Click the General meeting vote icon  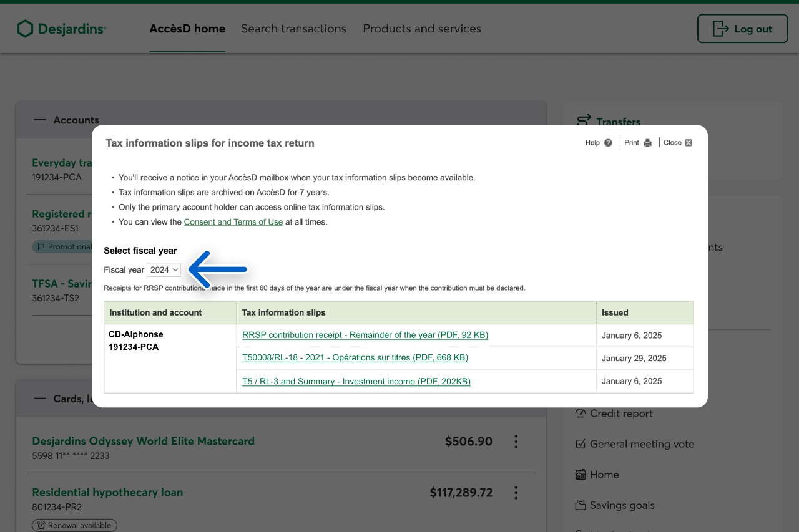pos(581,444)
